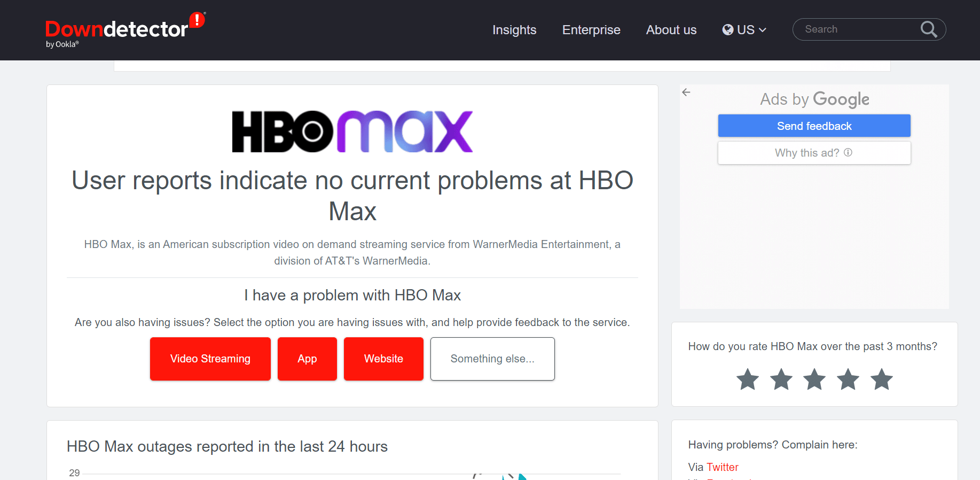This screenshot has width=980, height=480.
Task: Click the back arrow in ad panel
Action: click(x=686, y=92)
